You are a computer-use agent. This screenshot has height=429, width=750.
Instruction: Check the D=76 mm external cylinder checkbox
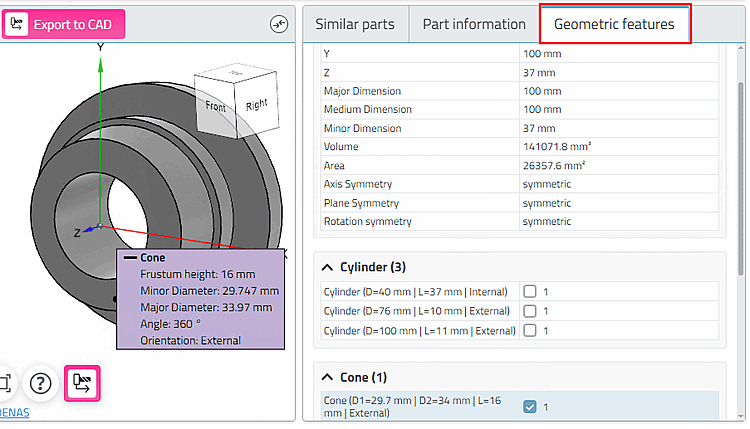pyautogui.click(x=530, y=311)
